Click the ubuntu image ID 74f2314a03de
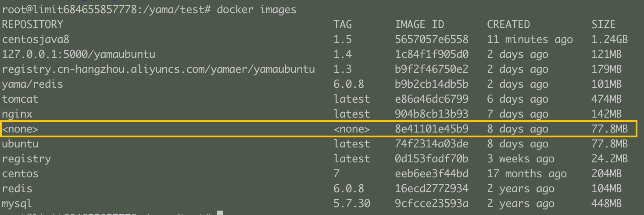Screen dimensions: 644x215 [432, 144]
